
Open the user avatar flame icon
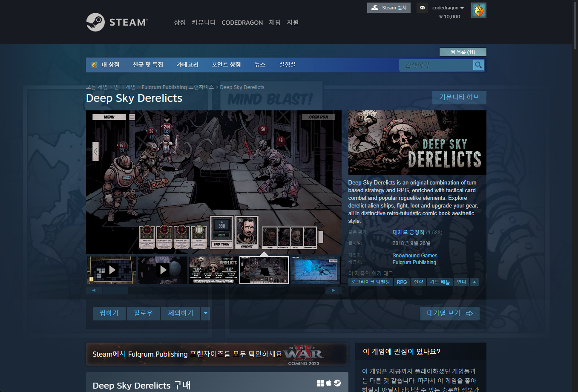479,10
